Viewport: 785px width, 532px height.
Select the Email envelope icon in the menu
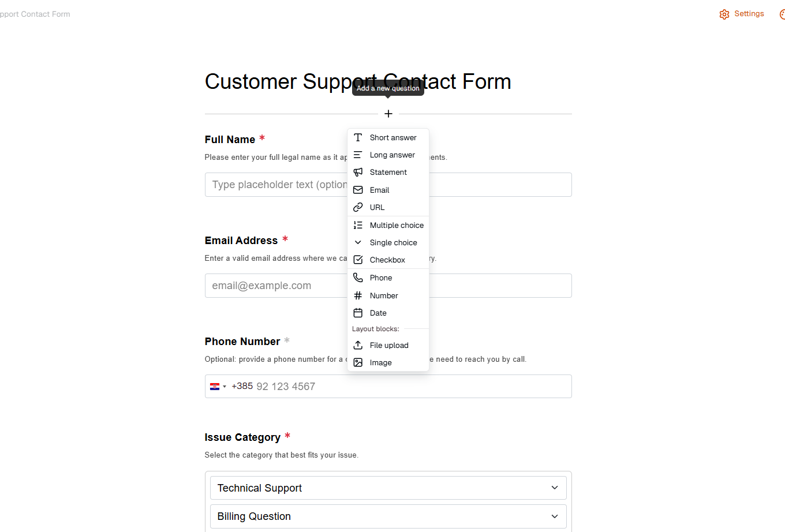pos(358,190)
